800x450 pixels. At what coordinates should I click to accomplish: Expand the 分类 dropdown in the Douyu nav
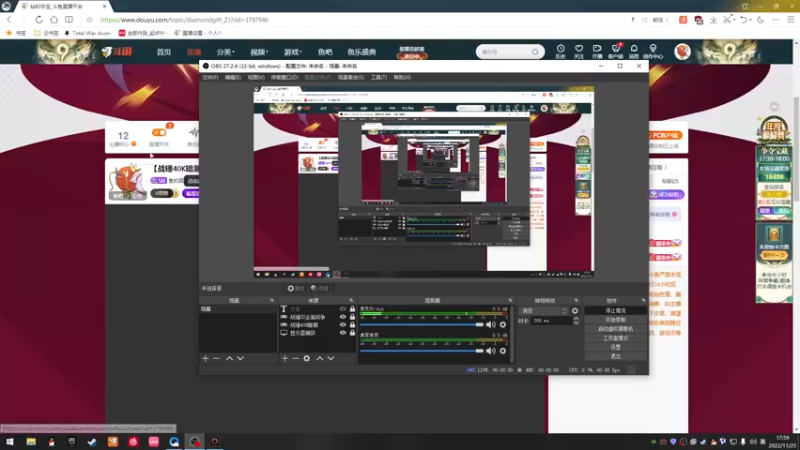(x=225, y=52)
